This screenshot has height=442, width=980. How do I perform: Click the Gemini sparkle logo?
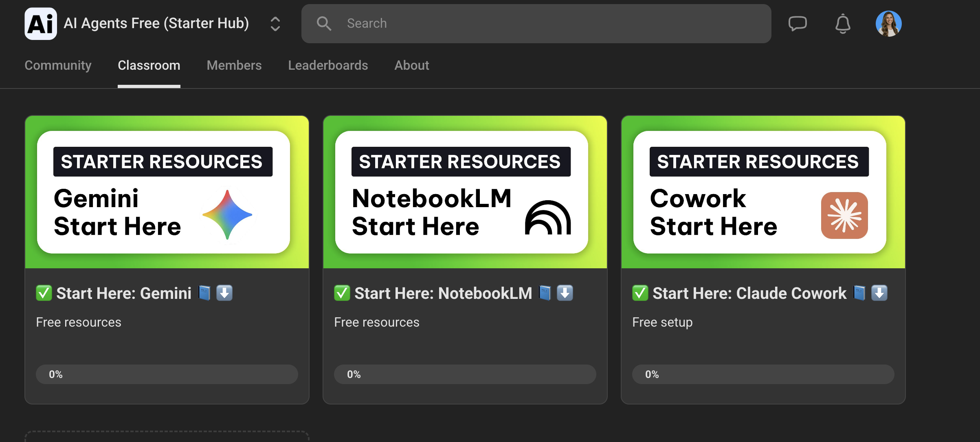[227, 215]
